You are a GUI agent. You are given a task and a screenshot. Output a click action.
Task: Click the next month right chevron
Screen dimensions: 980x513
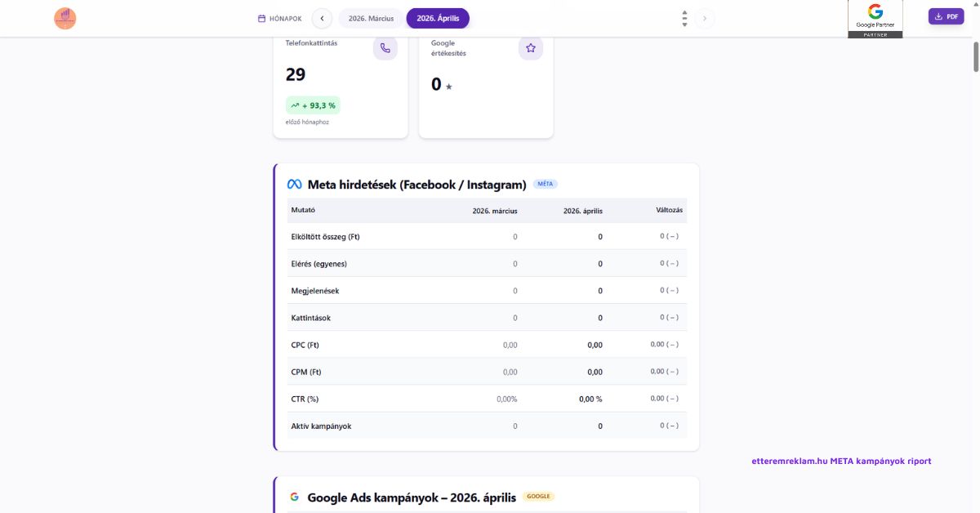pyautogui.click(x=705, y=18)
